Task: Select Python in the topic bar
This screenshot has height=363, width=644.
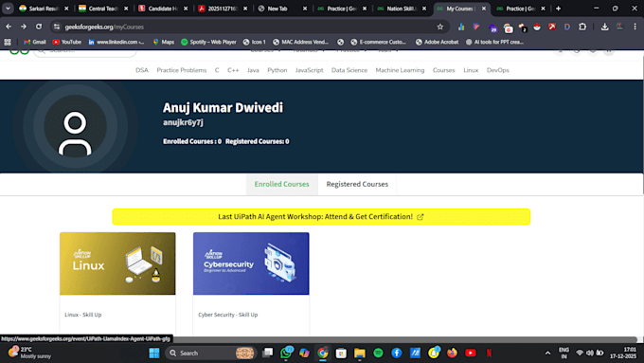Action: (x=277, y=70)
